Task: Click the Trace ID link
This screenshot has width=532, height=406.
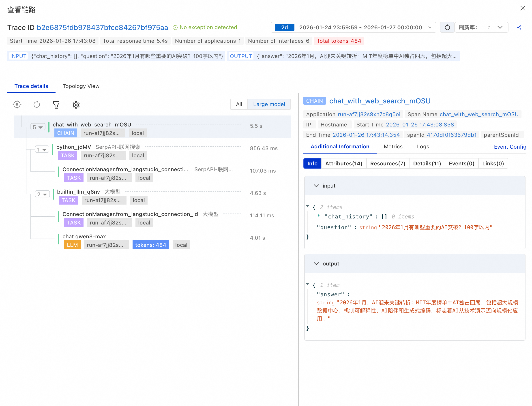Action: [102, 27]
